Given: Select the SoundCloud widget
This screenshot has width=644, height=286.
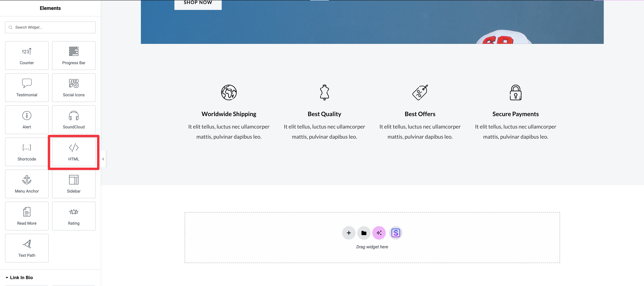Looking at the screenshot, I should (73, 119).
